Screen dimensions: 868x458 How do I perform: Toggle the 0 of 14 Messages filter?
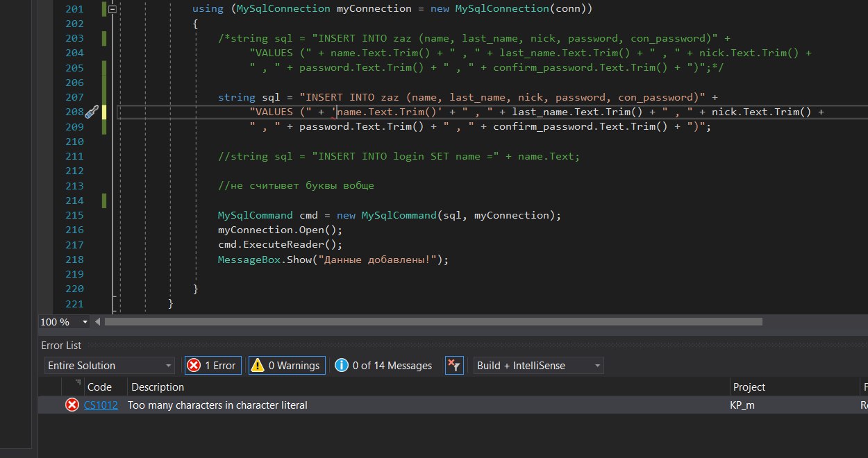coord(383,366)
